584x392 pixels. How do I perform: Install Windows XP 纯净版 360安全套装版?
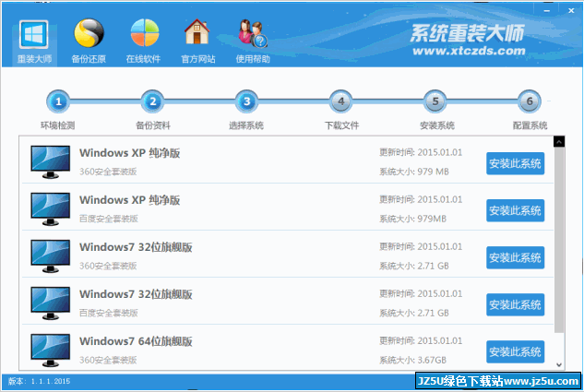coord(515,163)
